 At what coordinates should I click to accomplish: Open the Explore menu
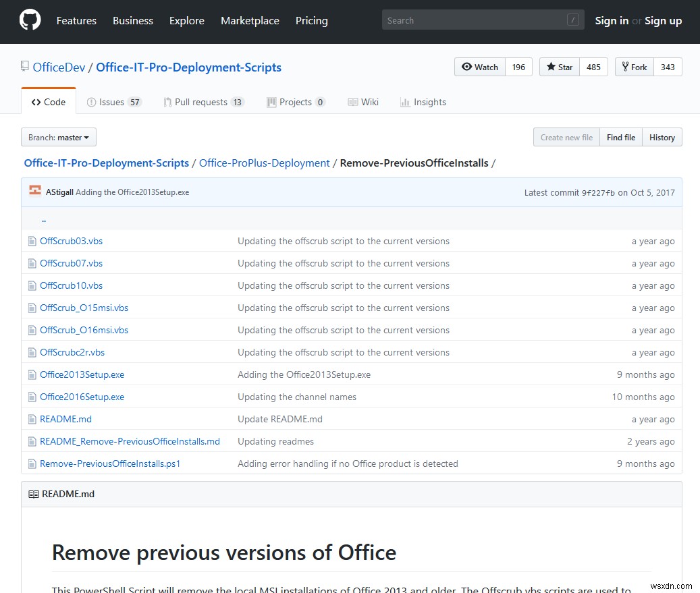[187, 21]
